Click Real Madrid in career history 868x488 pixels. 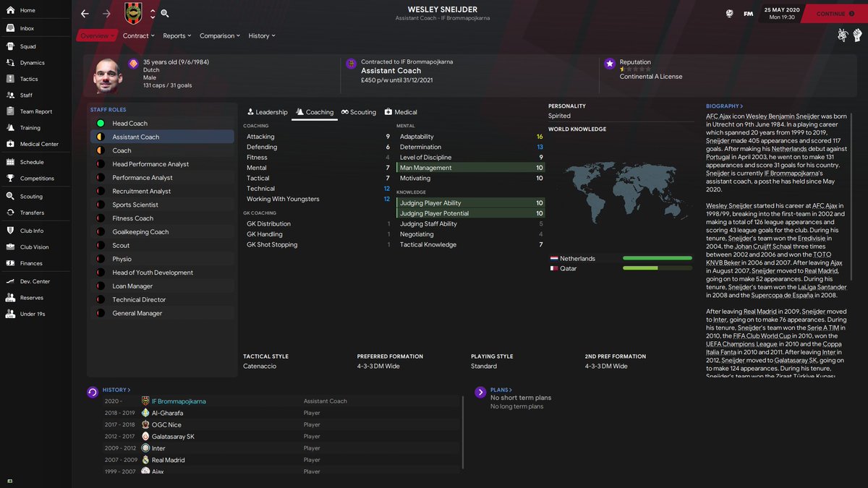pos(168,460)
